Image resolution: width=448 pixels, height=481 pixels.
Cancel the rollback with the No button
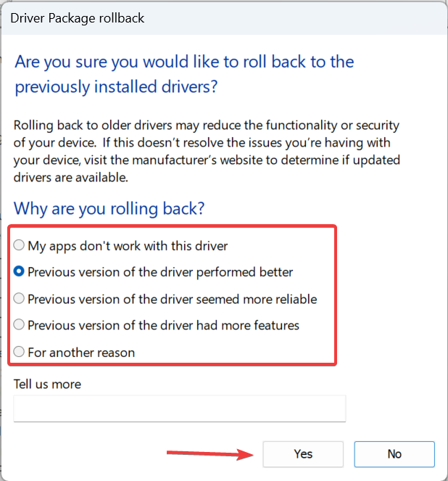click(x=394, y=454)
